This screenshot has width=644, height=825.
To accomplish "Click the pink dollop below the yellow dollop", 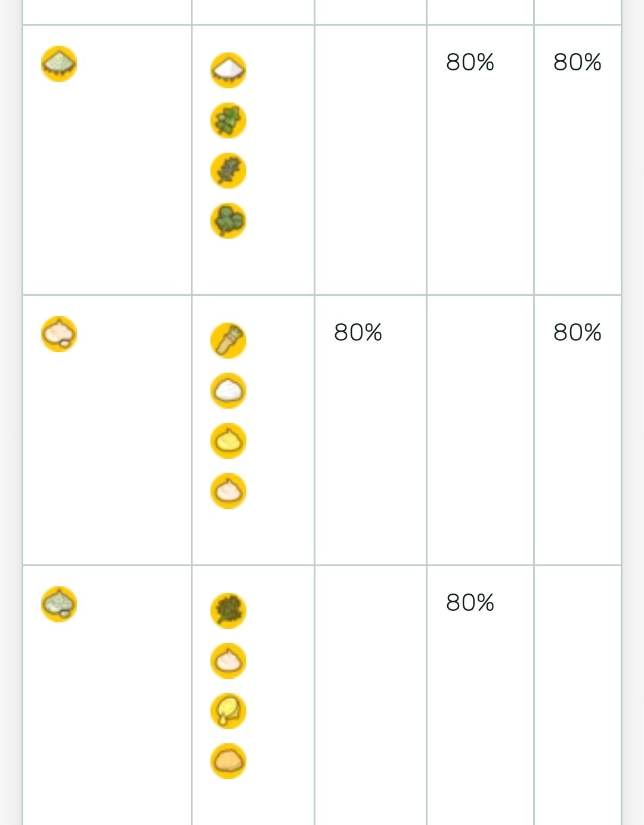I will point(228,491).
